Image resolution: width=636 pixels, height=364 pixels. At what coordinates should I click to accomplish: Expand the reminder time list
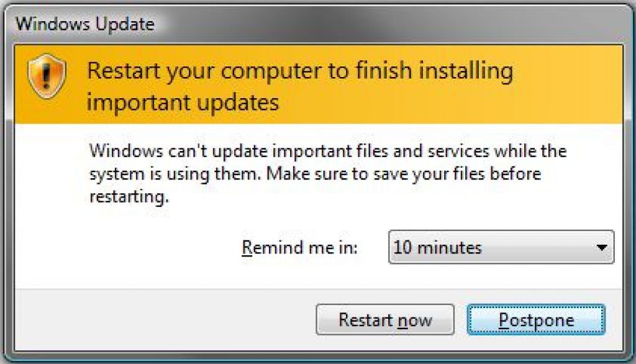[601, 247]
